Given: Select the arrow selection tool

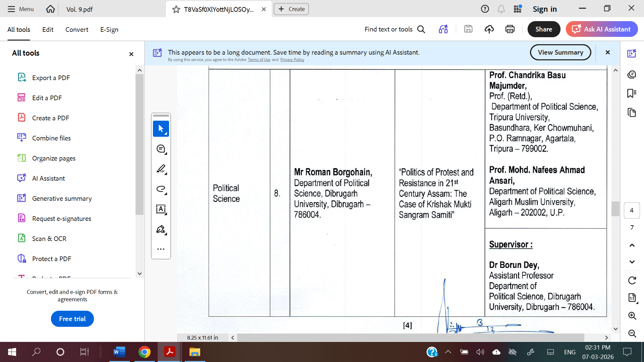Looking at the screenshot, I should [x=161, y=129].
